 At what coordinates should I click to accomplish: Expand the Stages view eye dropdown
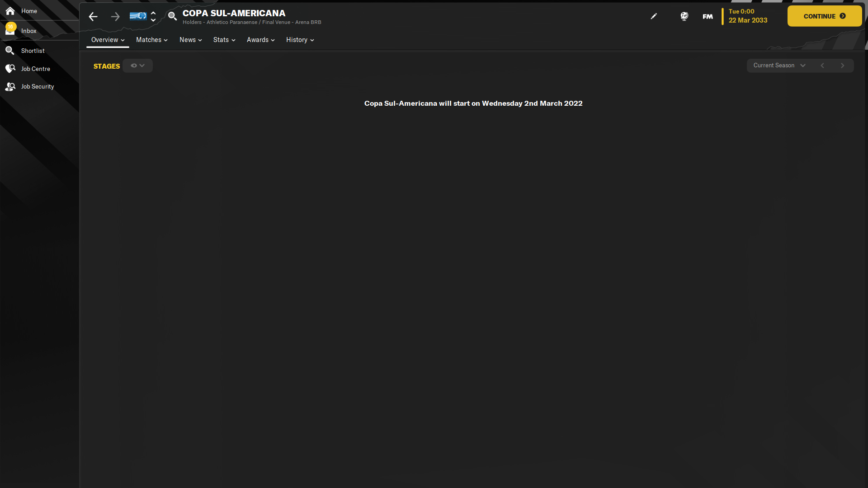137,66
